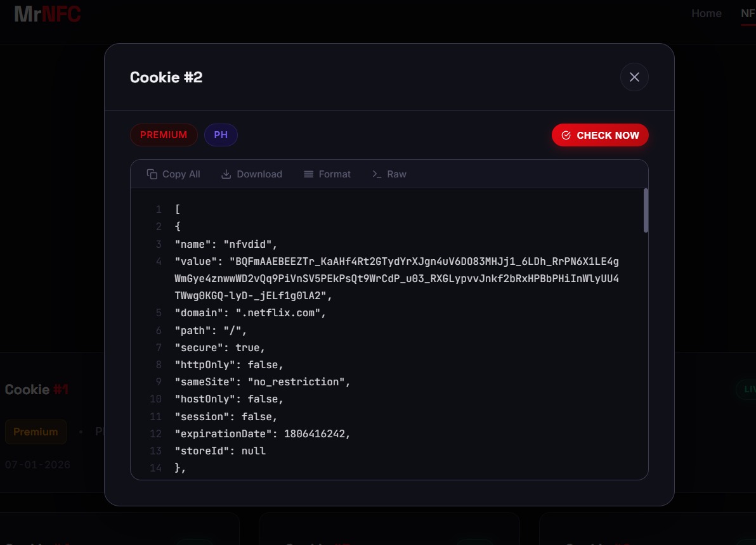Click the check-circle icon in CHECK NOW
The height and width of the screenshot is (545, 756).
coord(566,136)
